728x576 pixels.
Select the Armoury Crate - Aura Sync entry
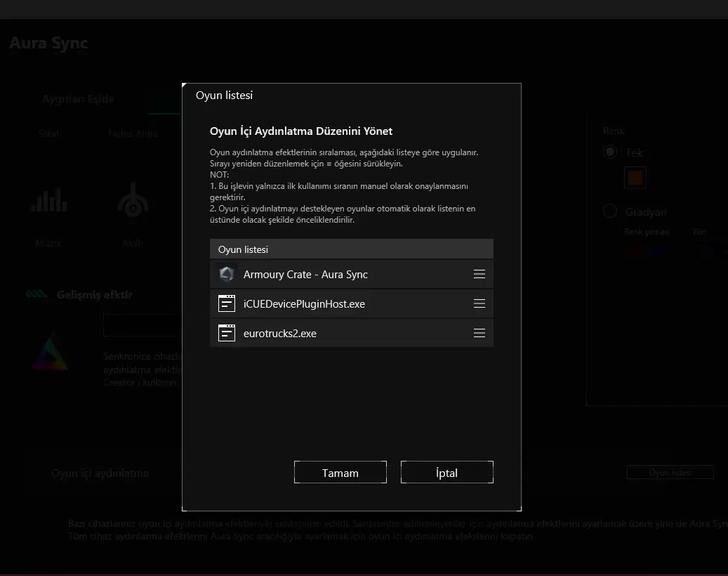(x=352, y=274)
